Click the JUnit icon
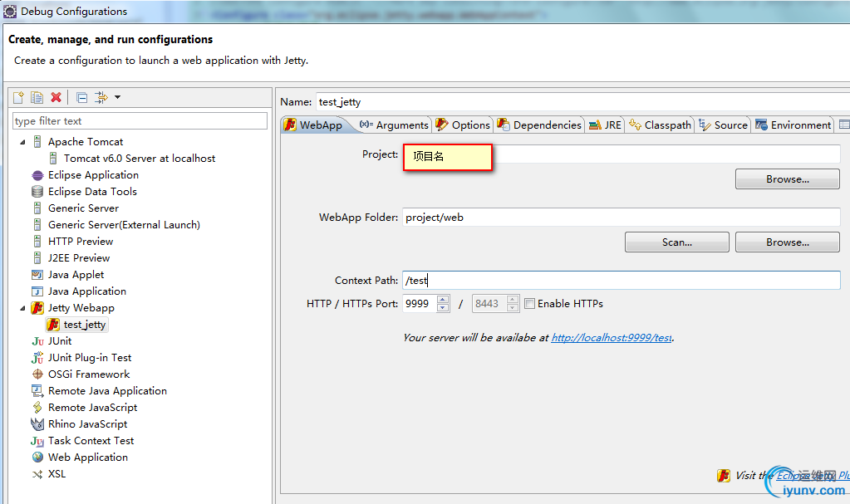The width and height of the screenshot is (850, 504). [x=37, y=341]
